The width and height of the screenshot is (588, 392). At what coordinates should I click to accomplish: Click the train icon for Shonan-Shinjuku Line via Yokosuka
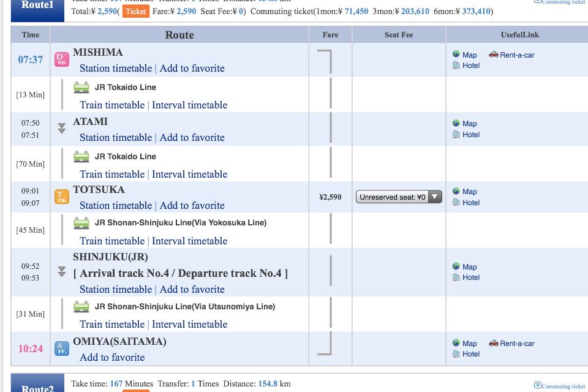pos(81,223)
